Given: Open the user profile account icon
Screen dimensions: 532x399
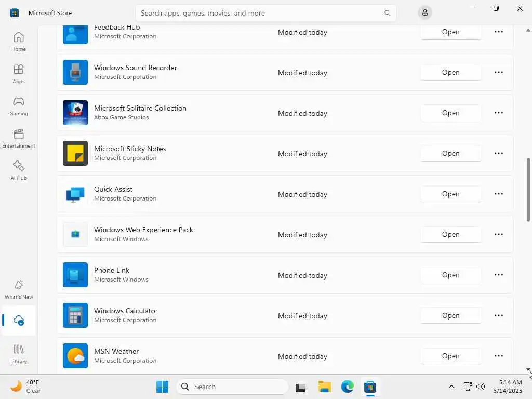Looking at the screenshot, I should [425, 13].
